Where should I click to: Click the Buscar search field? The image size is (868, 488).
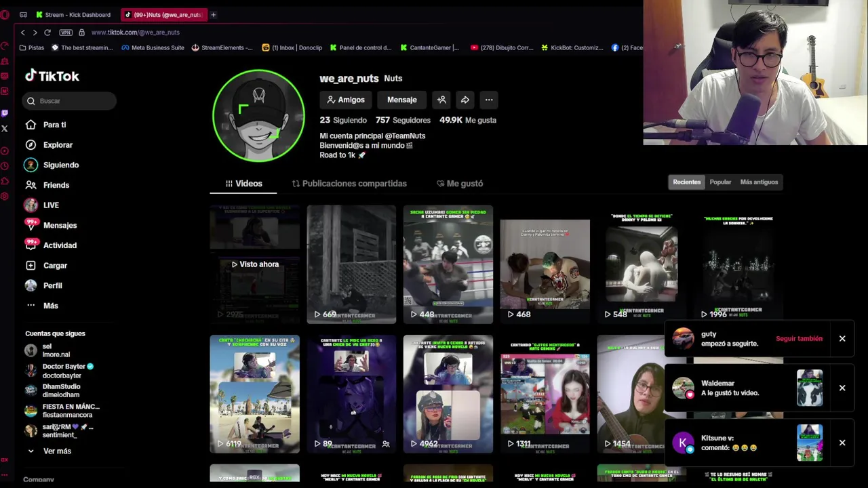[x=68, y=101]
